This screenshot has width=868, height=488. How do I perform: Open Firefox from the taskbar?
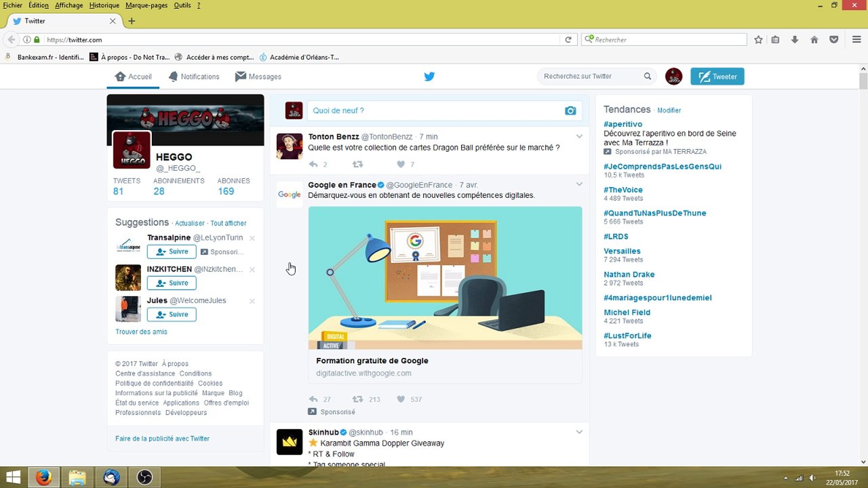[x=43, y=477]
